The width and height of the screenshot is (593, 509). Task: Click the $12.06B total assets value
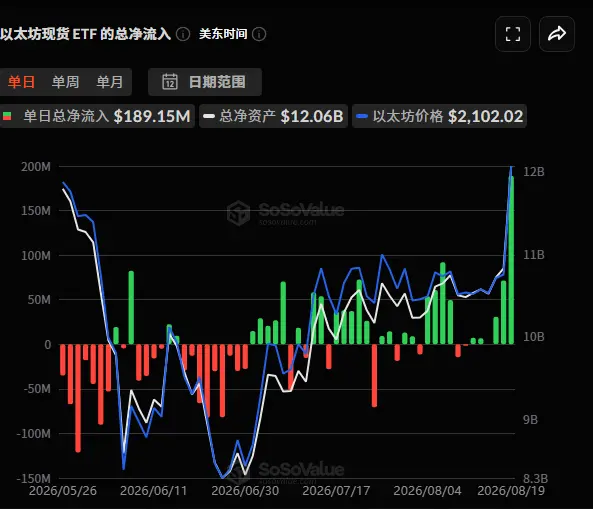[312, 116]
